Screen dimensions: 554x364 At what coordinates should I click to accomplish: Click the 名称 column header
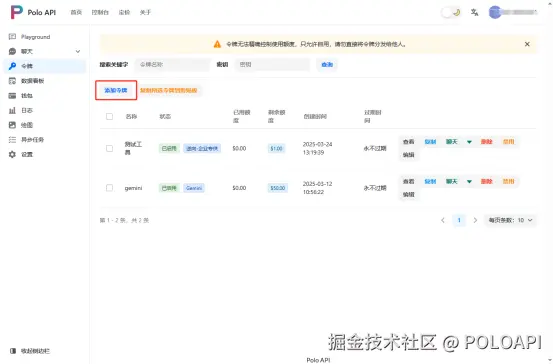(131, 116)
